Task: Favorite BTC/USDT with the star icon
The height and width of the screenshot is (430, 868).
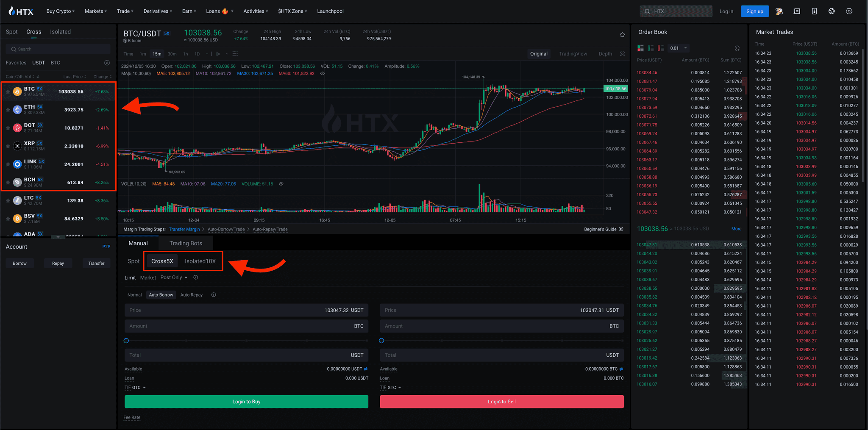Action: point(622,35)
